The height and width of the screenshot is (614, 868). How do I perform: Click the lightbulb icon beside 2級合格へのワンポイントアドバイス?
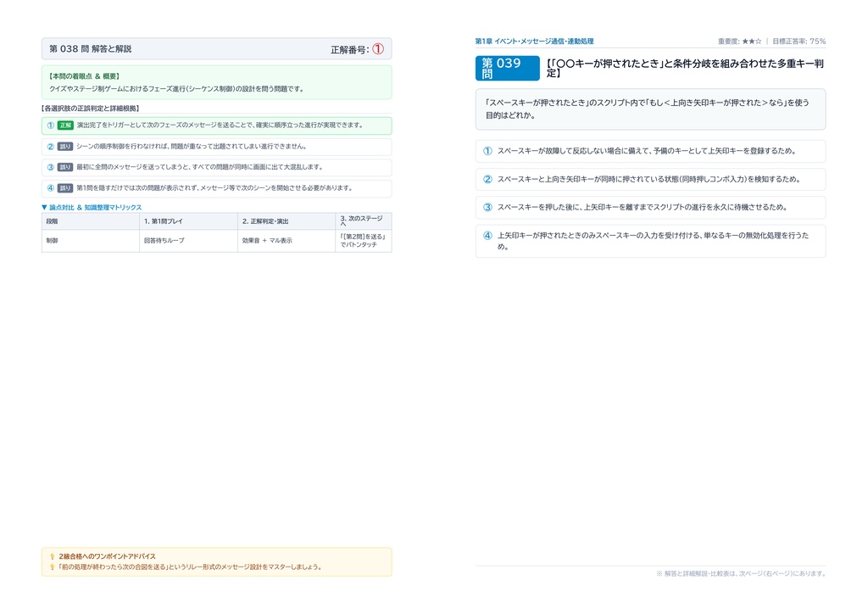pyautogui.click(x=53, y=556)
